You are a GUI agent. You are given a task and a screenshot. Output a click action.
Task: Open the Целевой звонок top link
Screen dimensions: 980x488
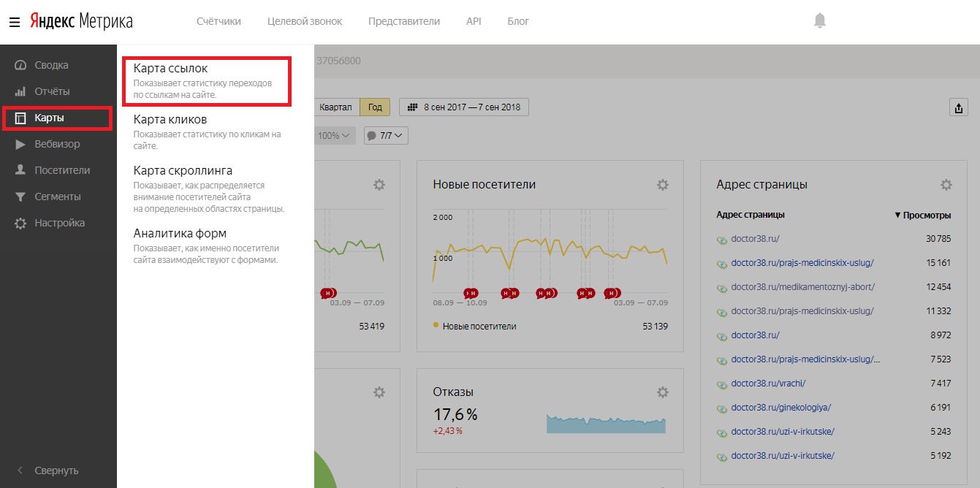(x=304, y=21)
